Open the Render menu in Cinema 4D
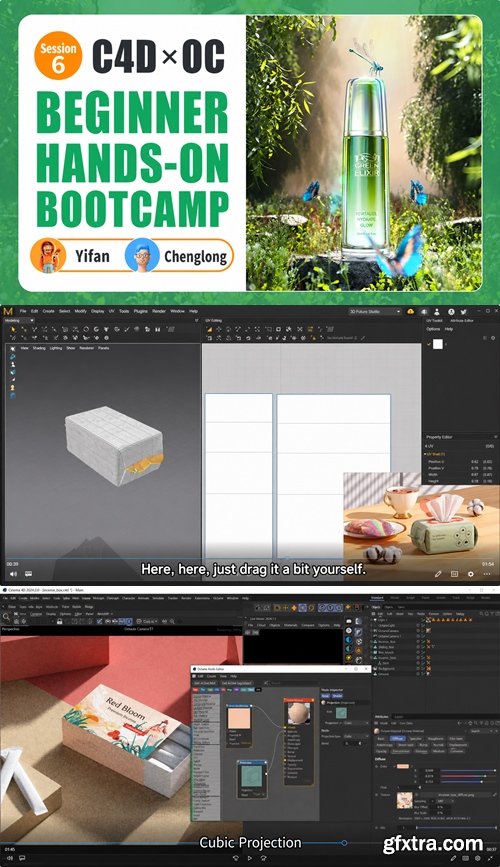 click(186, 598)
